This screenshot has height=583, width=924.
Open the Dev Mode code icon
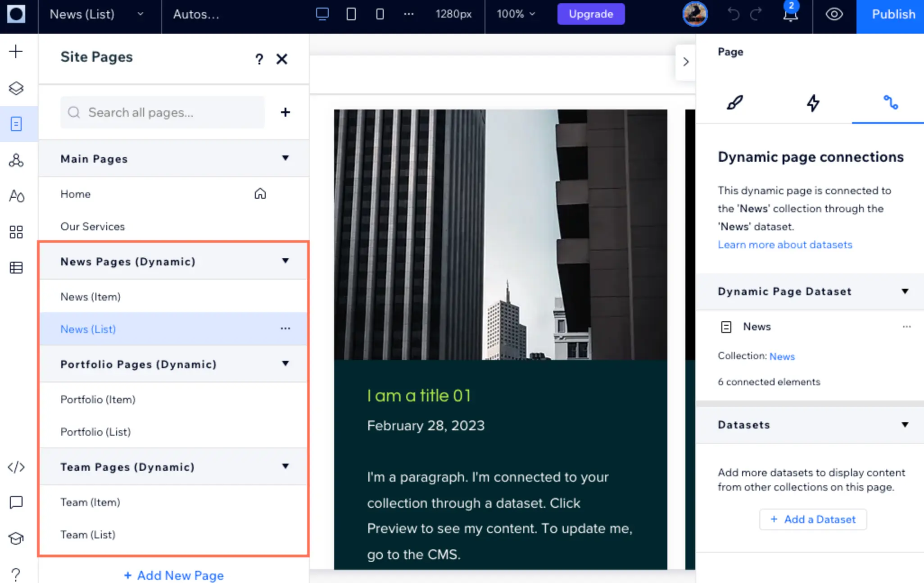tap(16, 467)
